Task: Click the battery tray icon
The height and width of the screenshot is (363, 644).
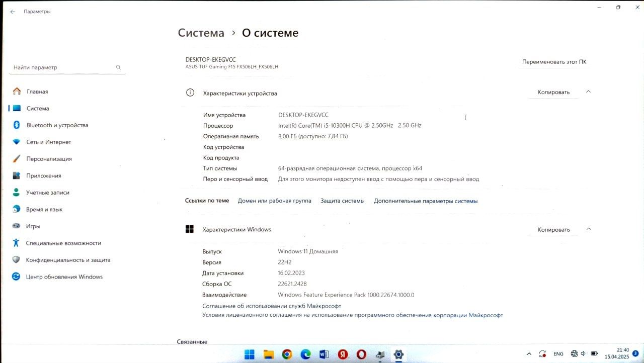Action: click(594, 354)
